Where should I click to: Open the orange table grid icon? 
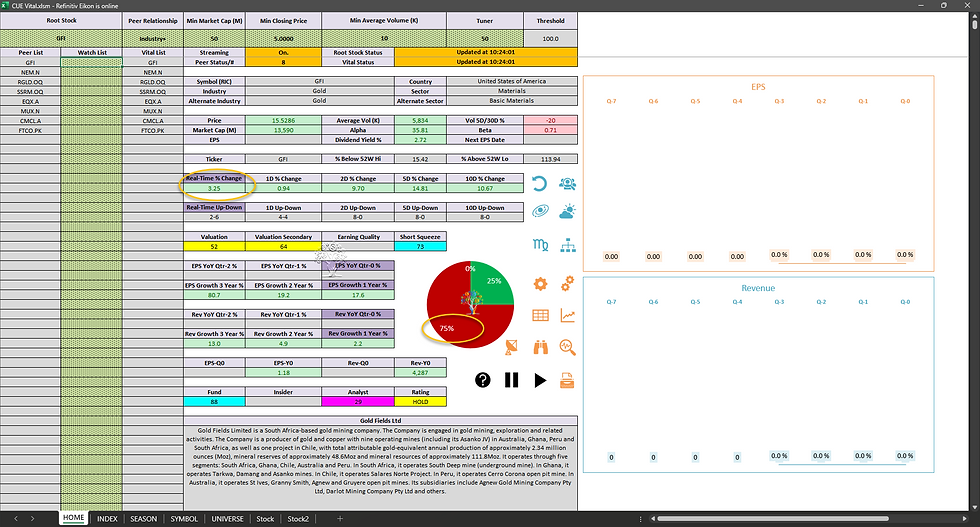click(540, 315)
